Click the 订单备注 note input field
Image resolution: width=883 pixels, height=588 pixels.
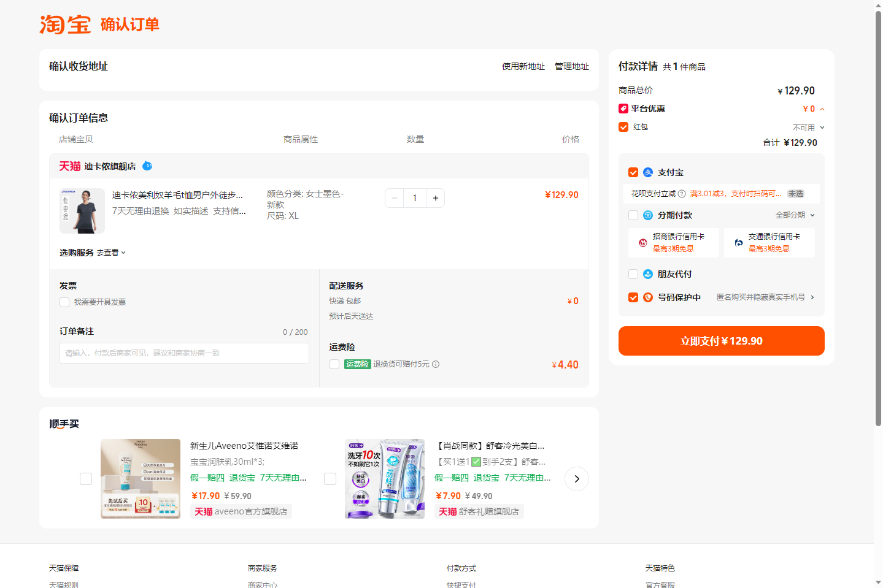point(184,353)
